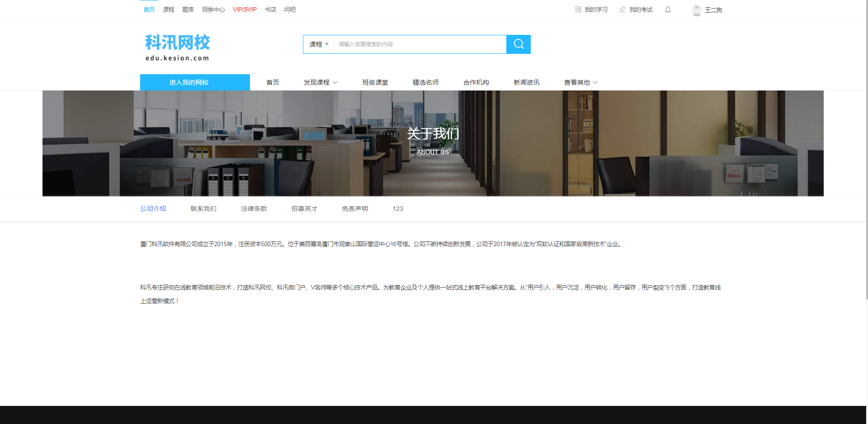Click paragraph starting 科汛专注研究在线教育
The width and height of the screenshot is (868, 424).
tap(430, 294)
